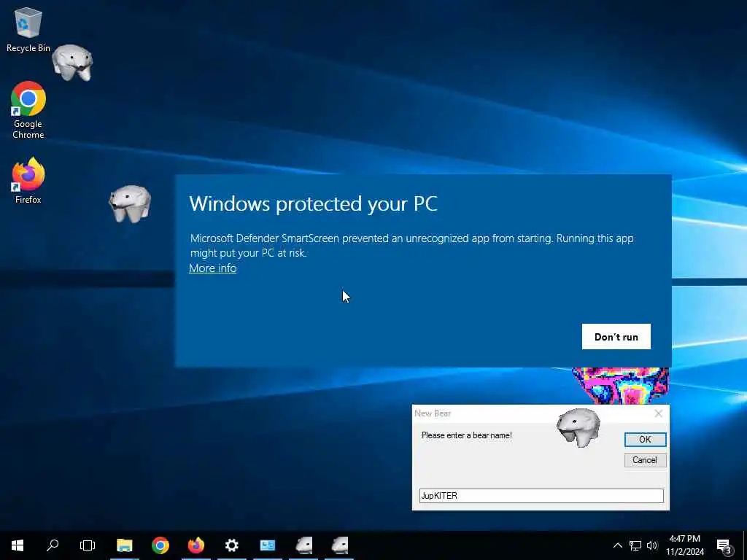This screenshot has height=560, width=747.
Task: Focus the bear name field containing JupKITER
Action: [x=541, y=496]
